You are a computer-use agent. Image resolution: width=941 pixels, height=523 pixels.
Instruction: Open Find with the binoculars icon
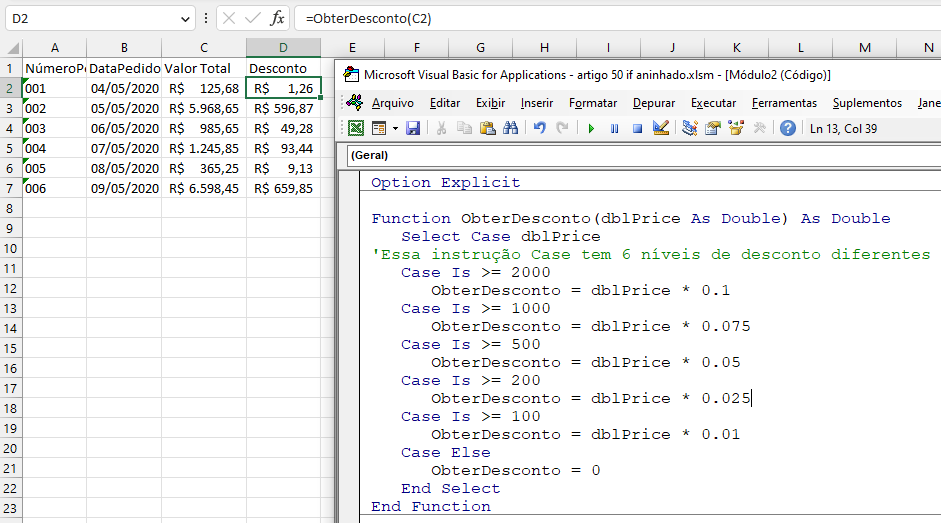point(510,128)
